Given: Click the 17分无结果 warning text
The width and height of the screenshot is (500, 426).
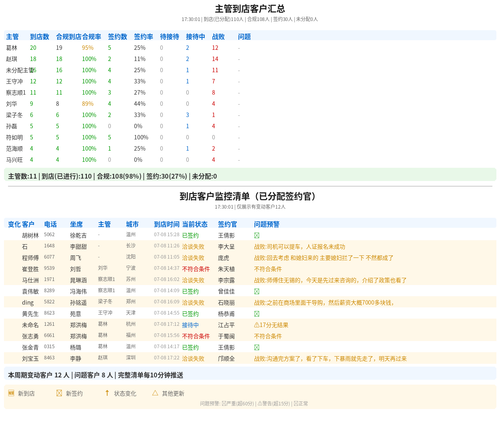Looking at the screenshot, I should (274, 325).
